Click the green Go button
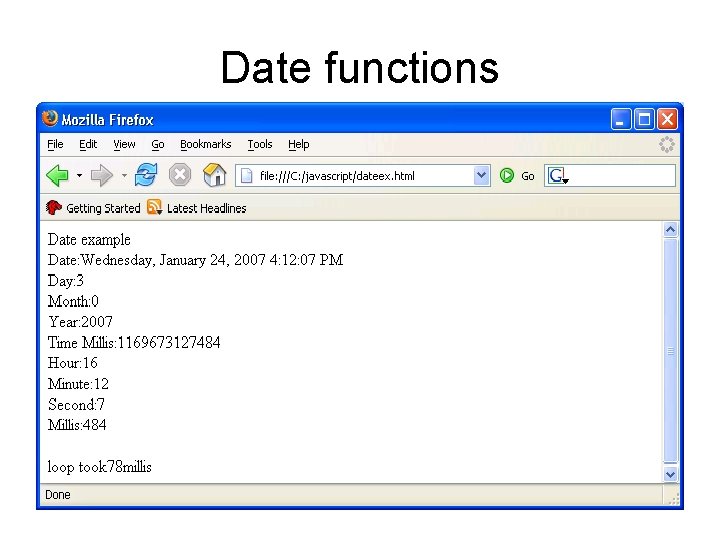 (517, 176)
